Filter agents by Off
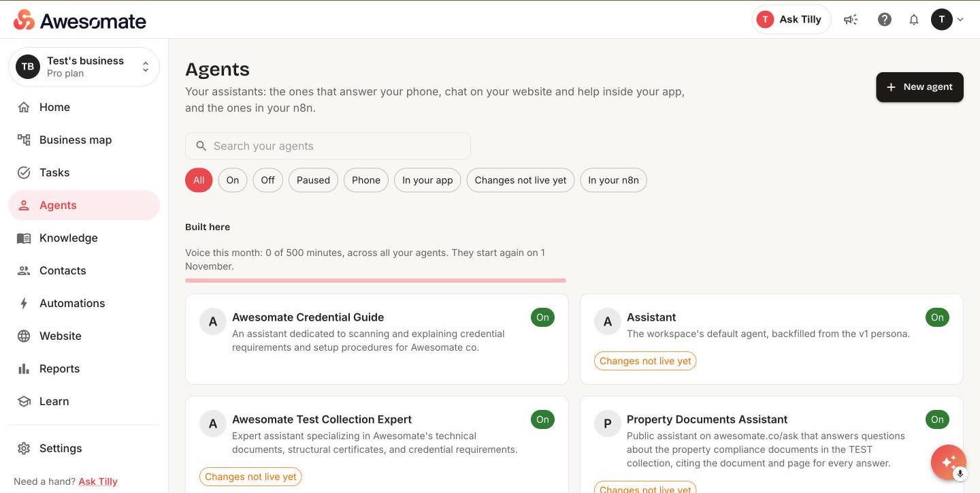The height and width of the screenshot is (493, 980). coord(268,180)
